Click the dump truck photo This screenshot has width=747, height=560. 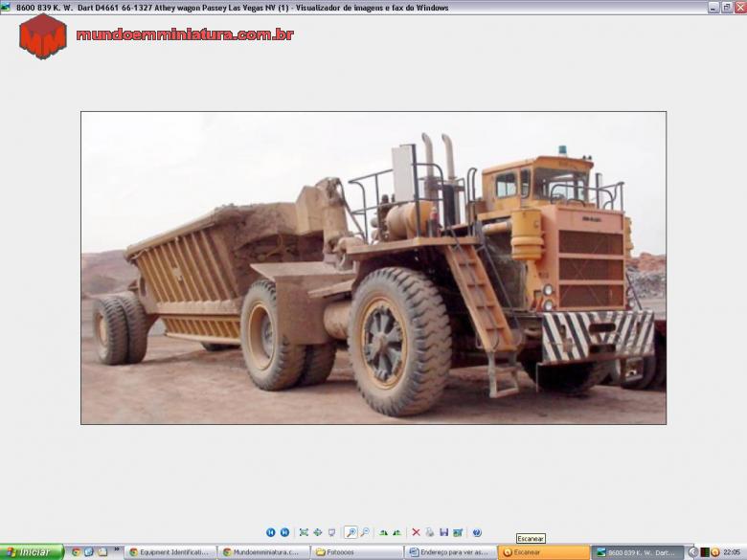click(x=373, y=268)
